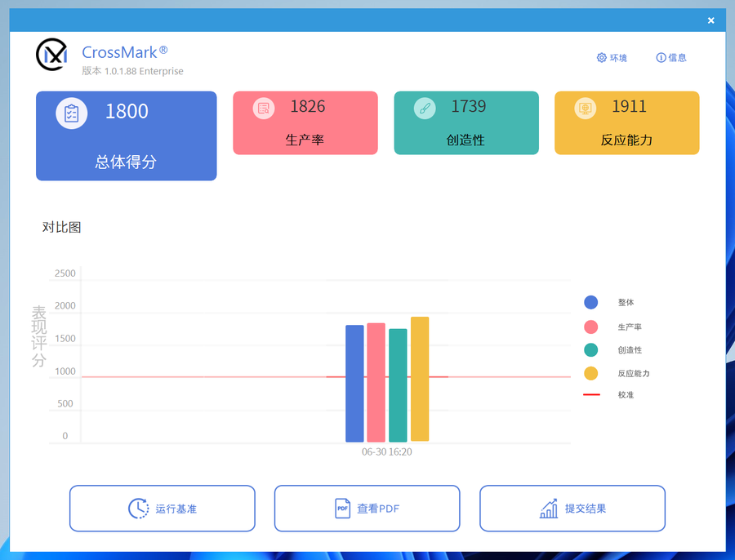Click the 06-30 16:20 date label
Screen dimensions: 735x560
(x=387, y=451)
